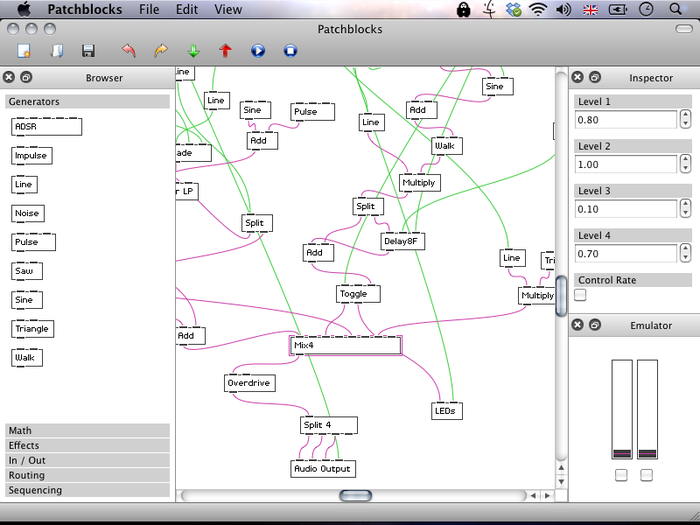Image resolution: width=700 pixels, height=525 pixels.
Task: Expand the Math category in Browser
Action: [x=87, y=431]
